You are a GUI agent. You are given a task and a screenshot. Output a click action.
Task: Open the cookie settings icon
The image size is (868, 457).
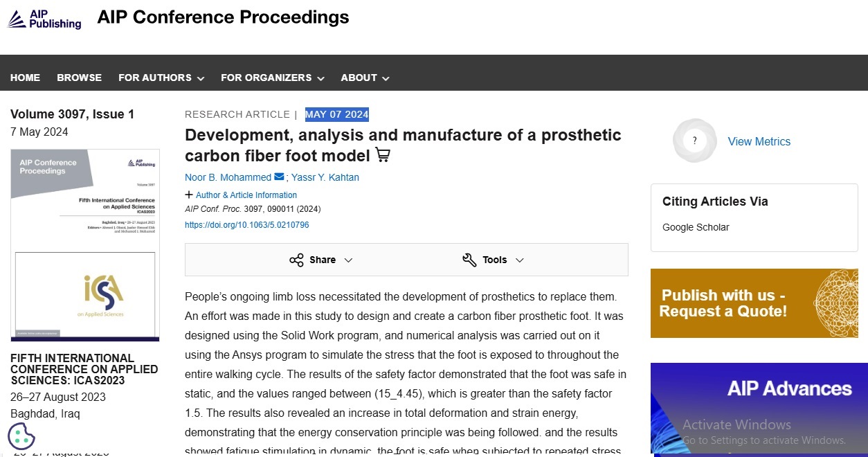pos(21,436)
